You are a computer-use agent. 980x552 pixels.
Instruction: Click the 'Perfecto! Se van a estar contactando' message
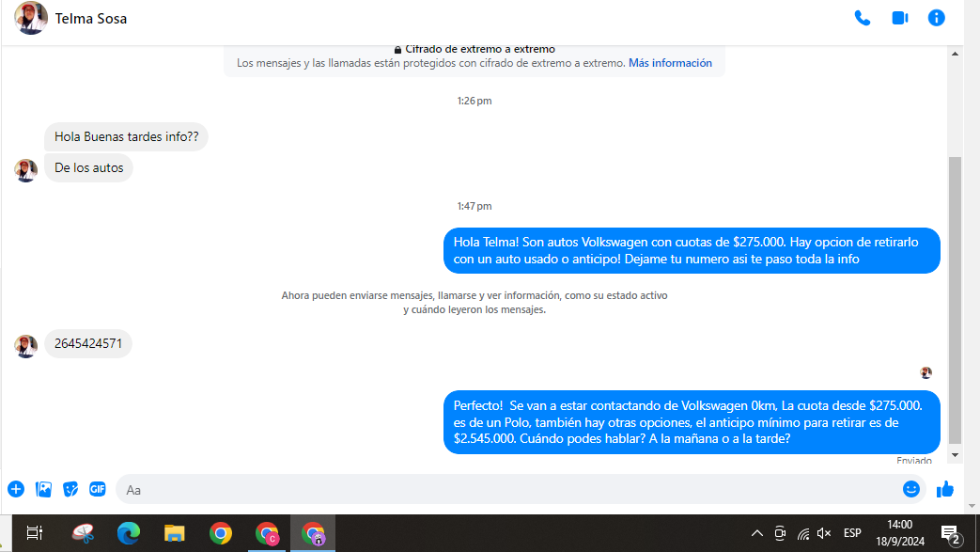click(x=692, y=422)
